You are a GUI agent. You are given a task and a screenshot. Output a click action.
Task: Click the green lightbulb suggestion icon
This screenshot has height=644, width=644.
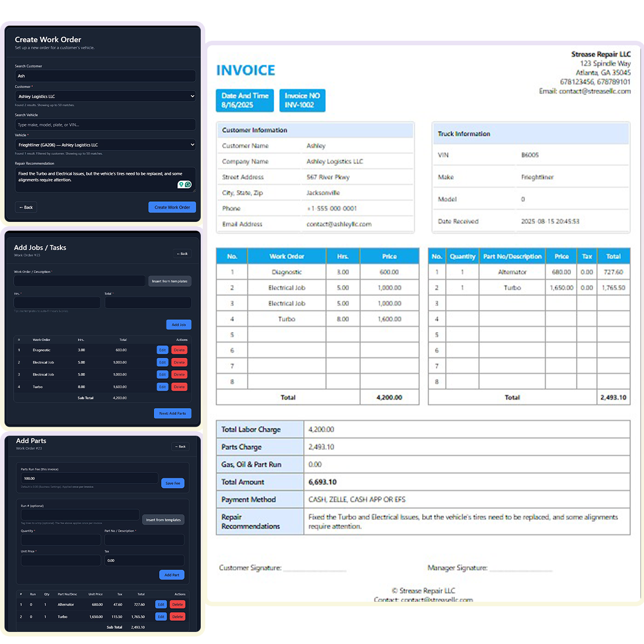coord(181,185)
